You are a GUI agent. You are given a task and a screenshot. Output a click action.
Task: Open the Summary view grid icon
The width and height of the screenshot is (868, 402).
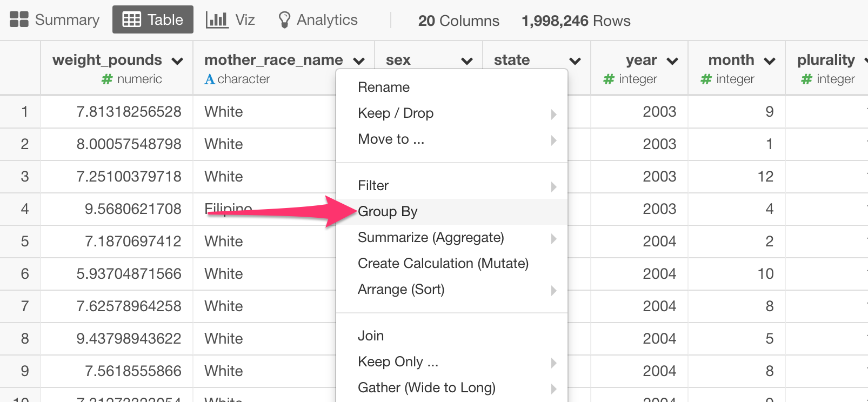coord(19,19)
